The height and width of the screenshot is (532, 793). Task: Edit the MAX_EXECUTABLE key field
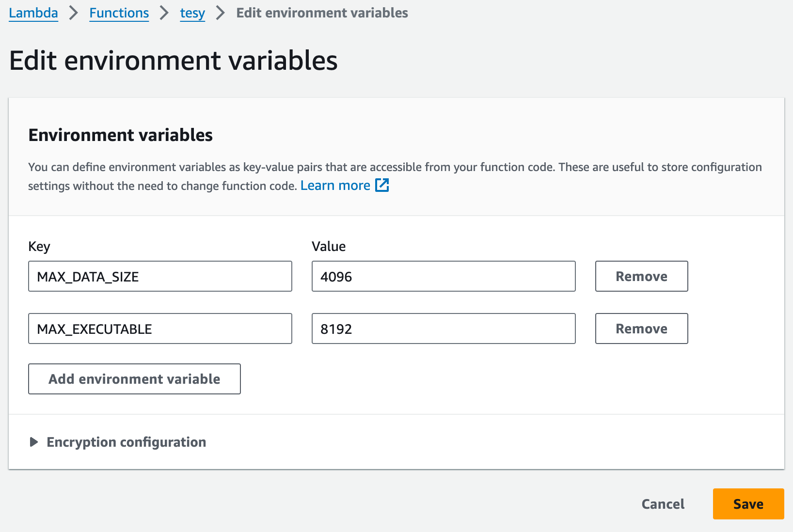(x=160, y=329)
